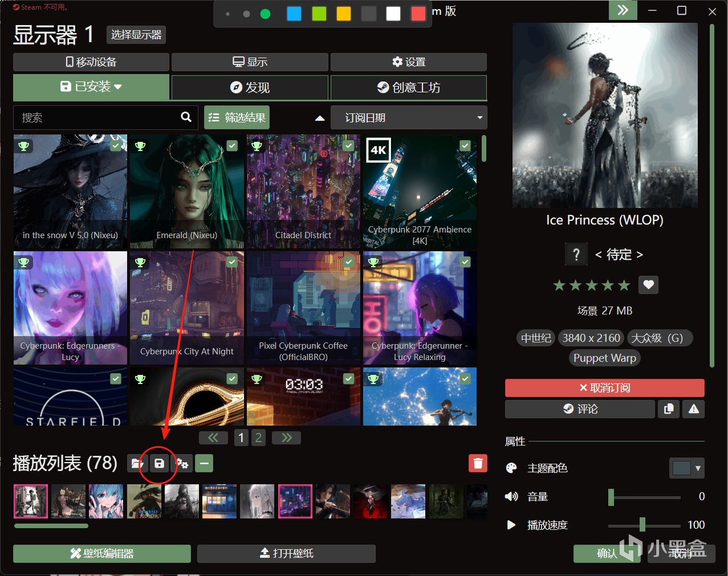728x576 pixels.
Task: Pick the blue swatch in the floating toolbar
Action: 294,14
